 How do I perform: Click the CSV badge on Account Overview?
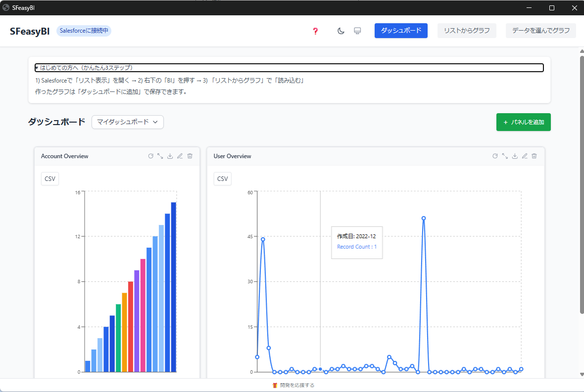pyautogui.click(x=49, y=178)
